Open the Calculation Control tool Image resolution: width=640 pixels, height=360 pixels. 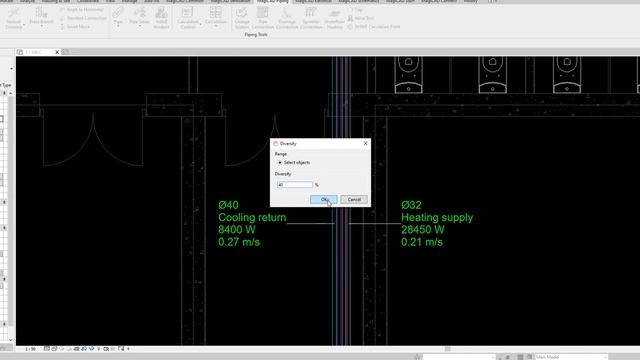click(188, 17)
